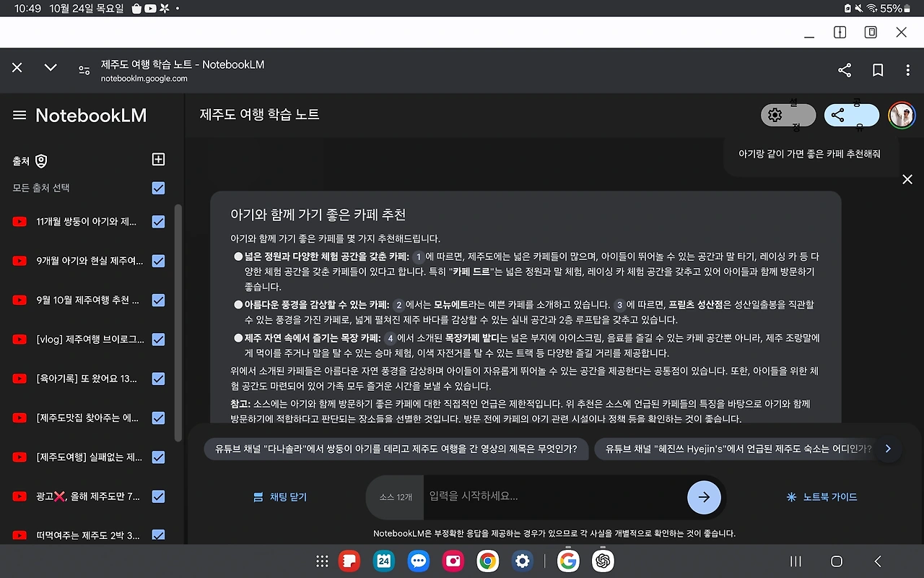
Task: Uncheck the [제주도여행] 실패없는 checkbox
Action: coord(159,457)
